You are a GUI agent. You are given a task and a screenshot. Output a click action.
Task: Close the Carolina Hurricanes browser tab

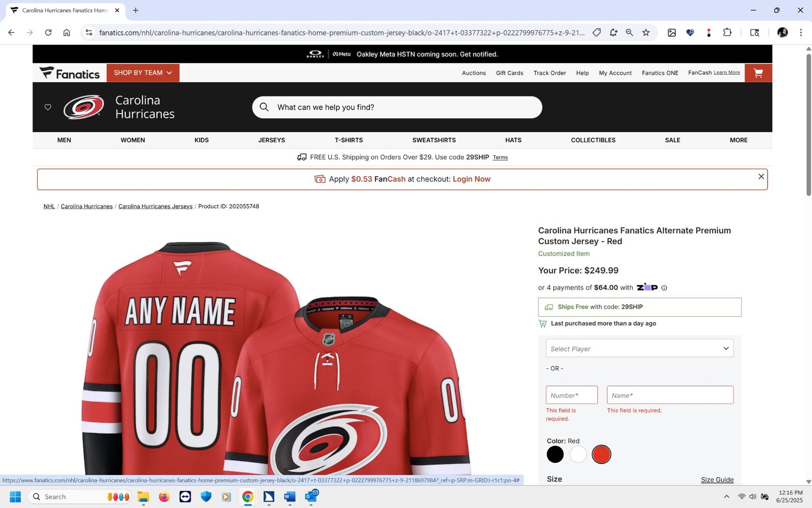click(117, 10)
